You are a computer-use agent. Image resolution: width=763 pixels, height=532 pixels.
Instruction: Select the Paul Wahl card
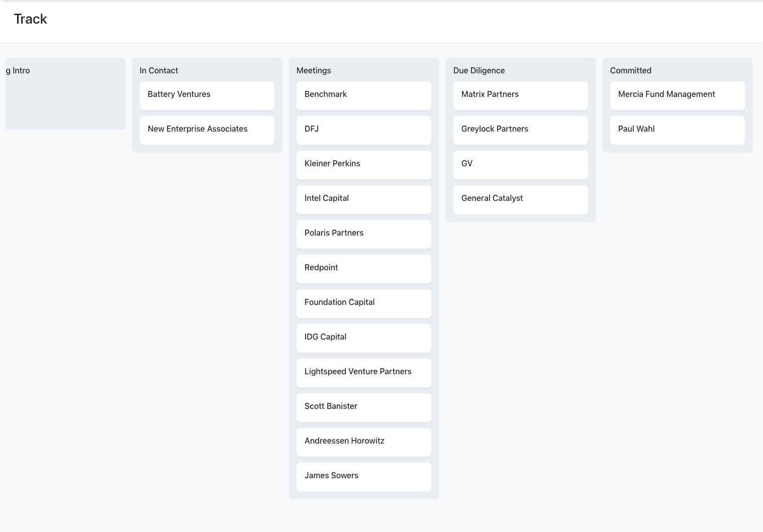(678, 130)
